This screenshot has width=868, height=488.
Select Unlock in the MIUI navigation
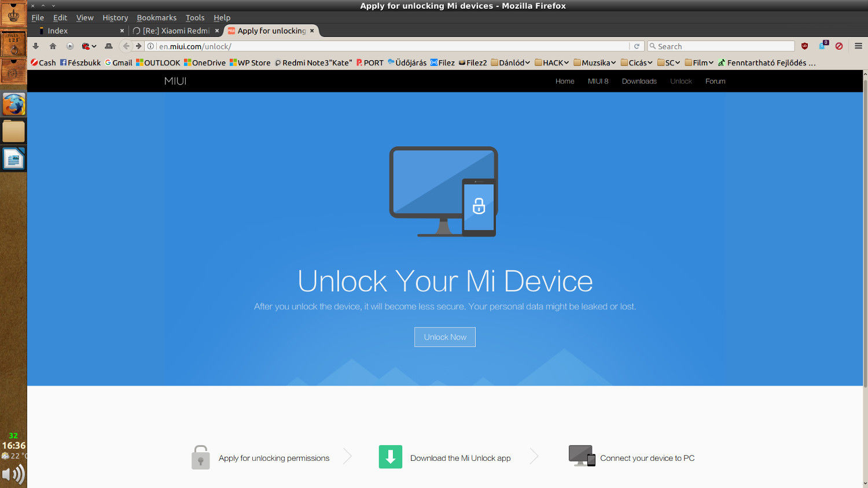(x=681, y=81)
